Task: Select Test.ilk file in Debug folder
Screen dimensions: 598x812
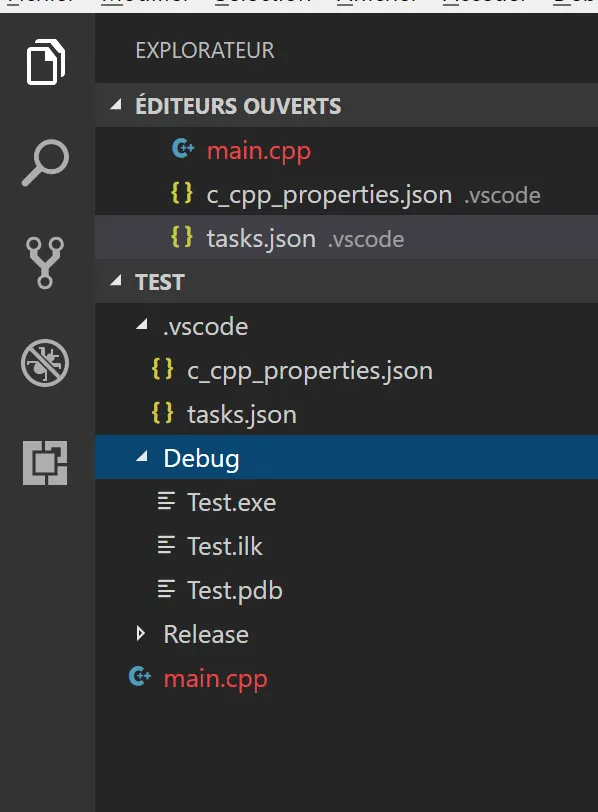Action: [x=225, y=546]
